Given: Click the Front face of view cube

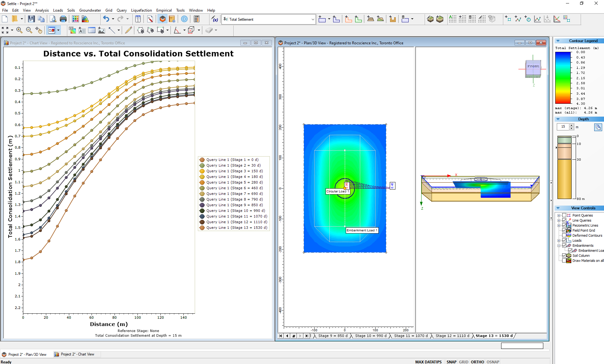Looking at the screenshot, I should [533, 66].
